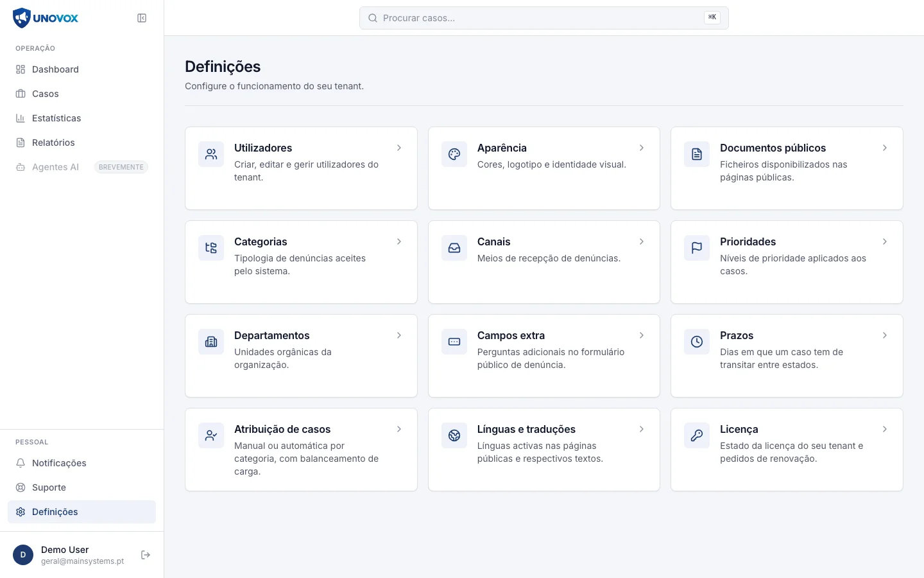Click the Campos extra form icon
Viewport: 924px width, 578px height.
click(454, 342)
